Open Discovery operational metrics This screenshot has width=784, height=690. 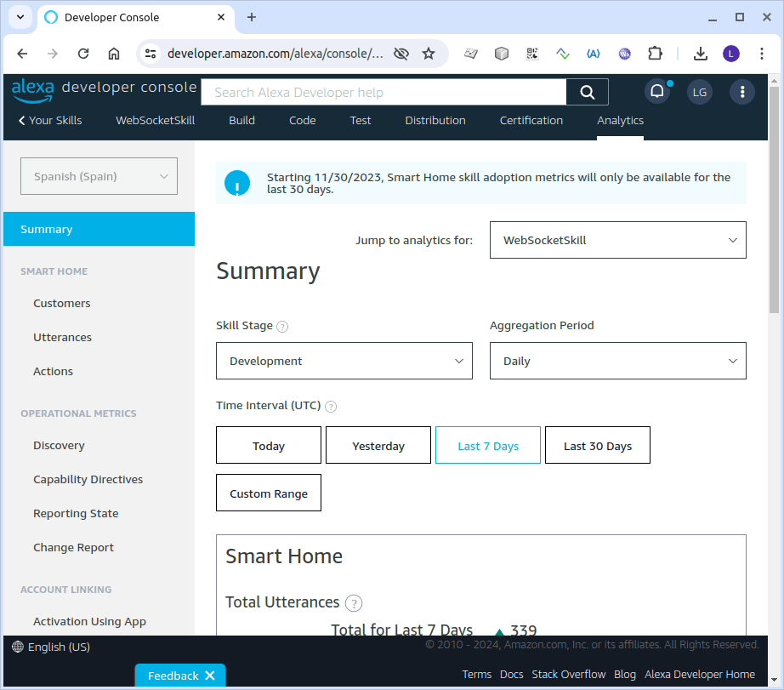click(59, 445)
